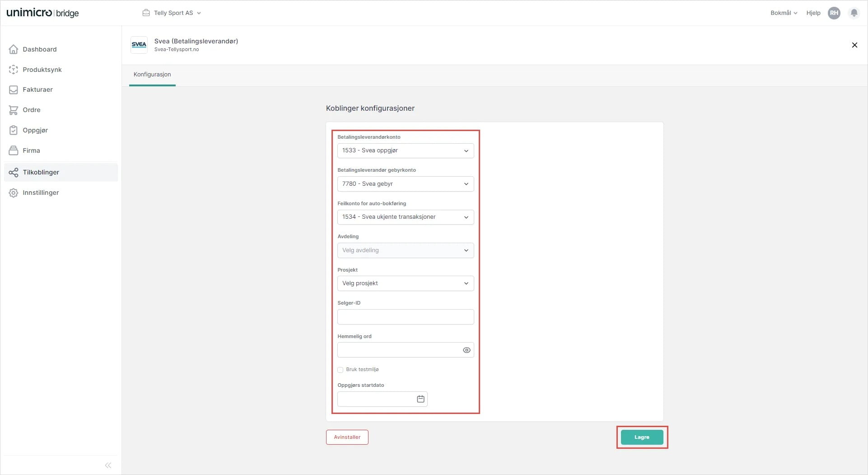Show Hemmelig ord with eye icon
The height and width of the screenshot is (475, 868).
click(x=467, y=350)
